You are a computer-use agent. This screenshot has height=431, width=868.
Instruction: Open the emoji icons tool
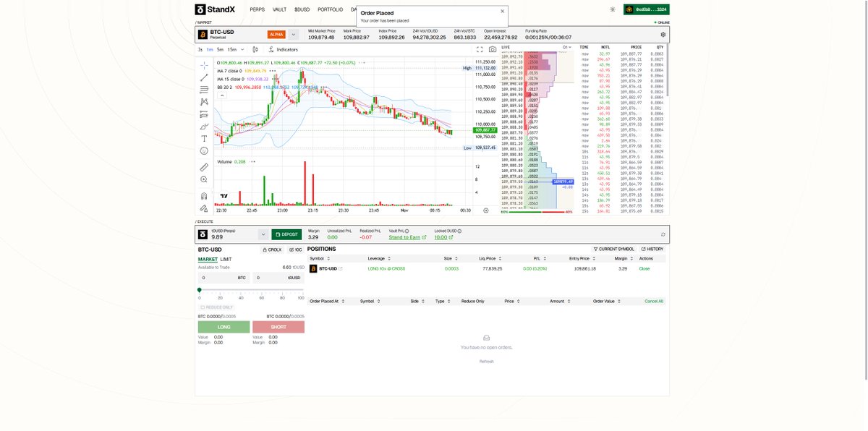click(x=204, y=150)
